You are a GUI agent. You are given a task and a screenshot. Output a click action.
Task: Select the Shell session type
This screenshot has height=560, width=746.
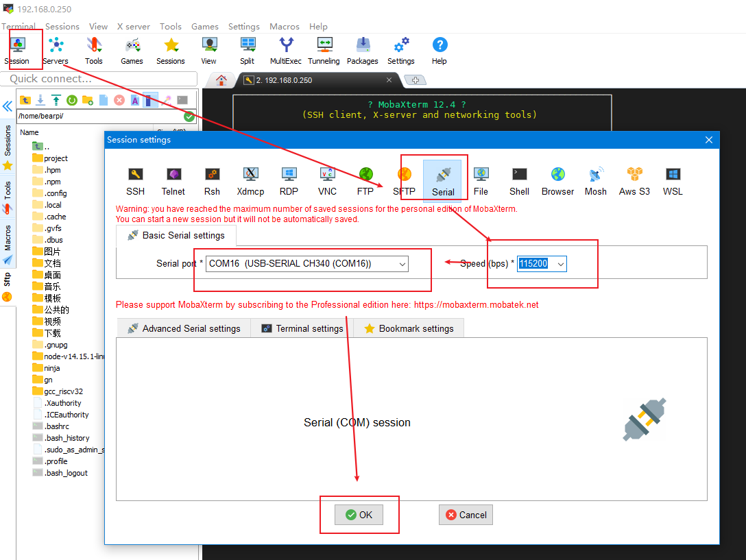[x=520, y=181]
